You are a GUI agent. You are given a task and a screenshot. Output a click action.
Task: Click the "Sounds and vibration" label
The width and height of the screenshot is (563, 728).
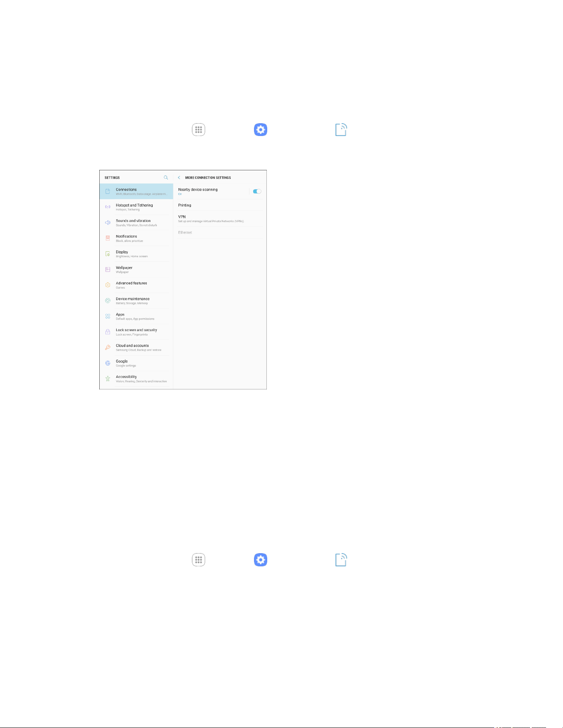coord(133,221)
